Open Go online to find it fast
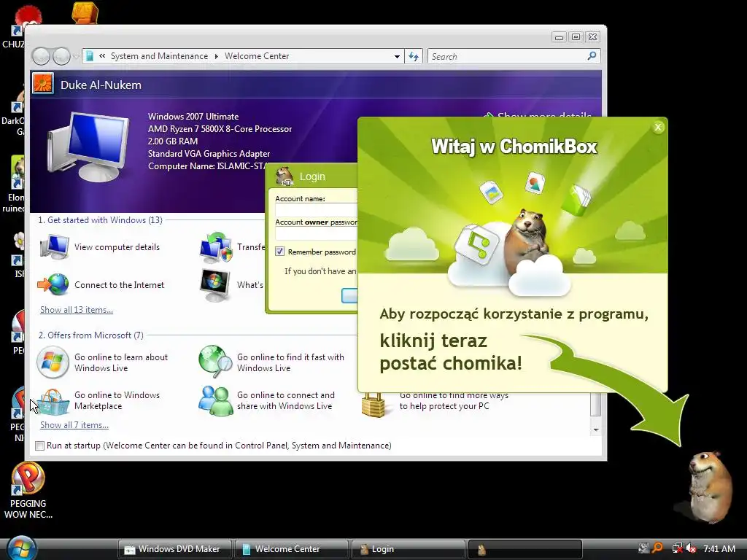 [x=290, y=362]
